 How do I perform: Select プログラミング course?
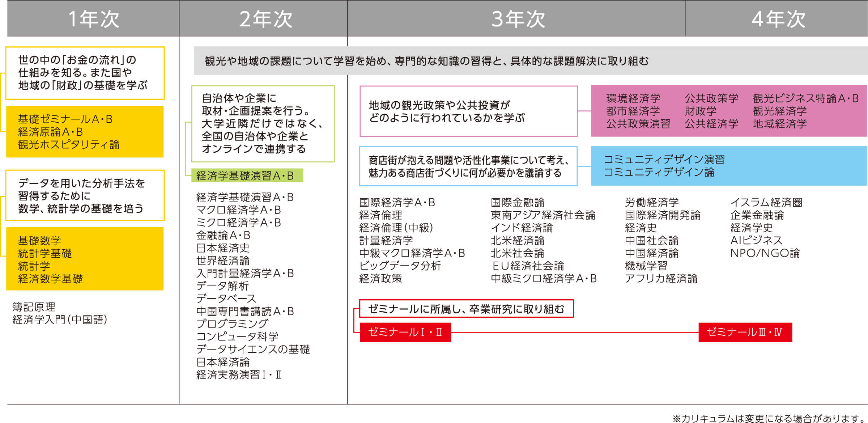point(232,324)
